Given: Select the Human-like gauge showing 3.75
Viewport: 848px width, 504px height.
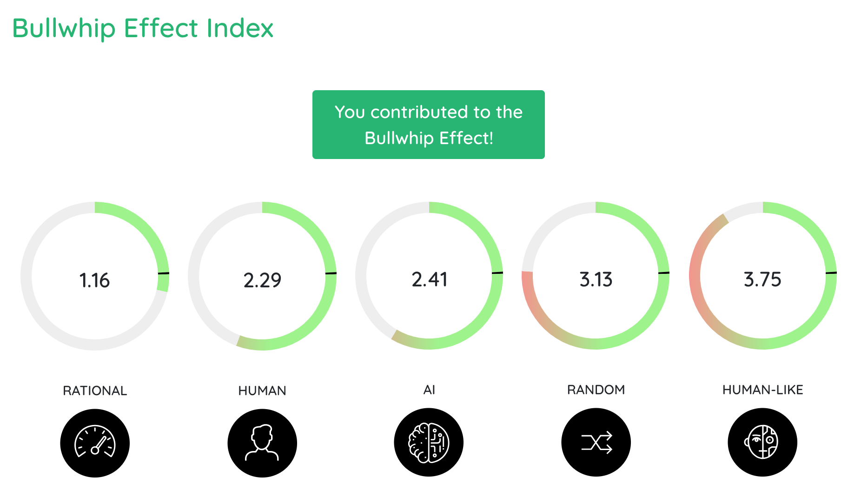Looking at the screenshot, I should [763, 276].
